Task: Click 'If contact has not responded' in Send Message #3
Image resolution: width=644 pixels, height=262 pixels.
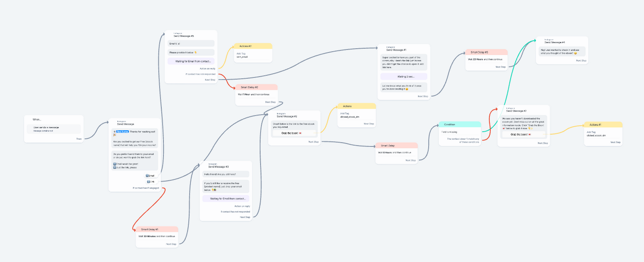Action: point(235,212)
